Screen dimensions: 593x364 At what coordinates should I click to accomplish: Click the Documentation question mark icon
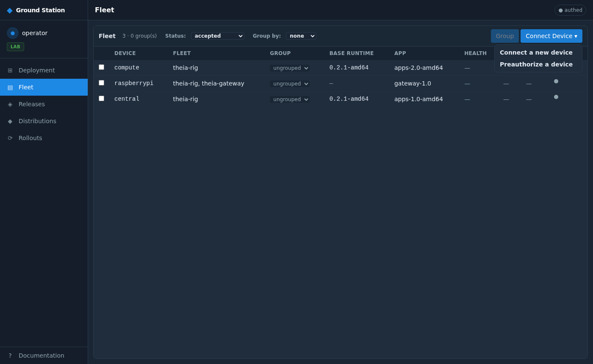10,356
